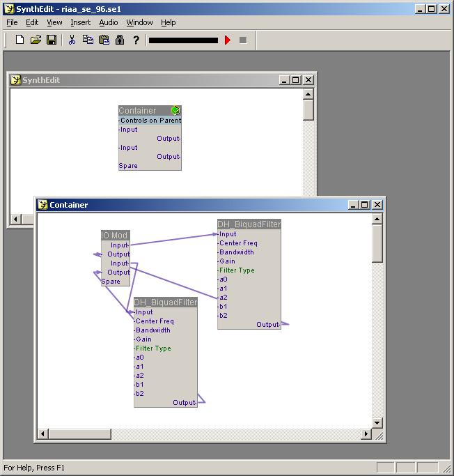
Task: Click the Container window title bar icon
Action: pyautogui.click(x=42, y=205)
